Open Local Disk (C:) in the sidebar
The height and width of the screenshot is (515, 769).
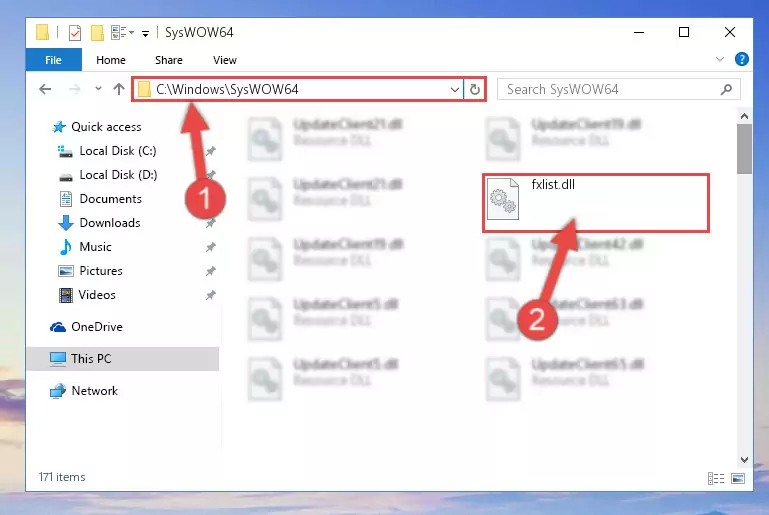(118, 151)
